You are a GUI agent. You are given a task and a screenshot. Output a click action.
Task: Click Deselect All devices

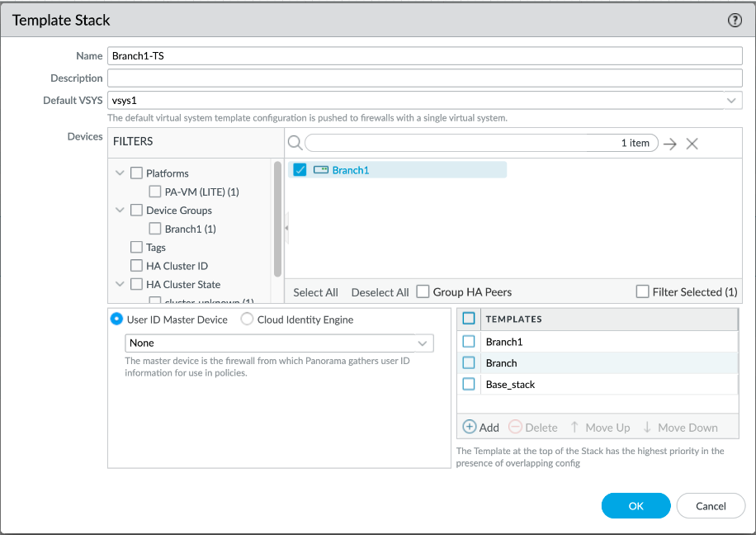[x=380, y=292]
